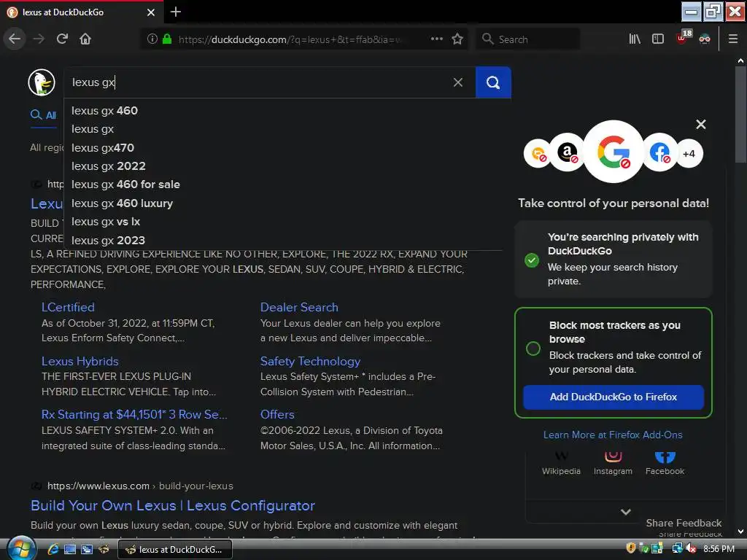Click the Google blocked tracker icon

(x=614, y=152)
